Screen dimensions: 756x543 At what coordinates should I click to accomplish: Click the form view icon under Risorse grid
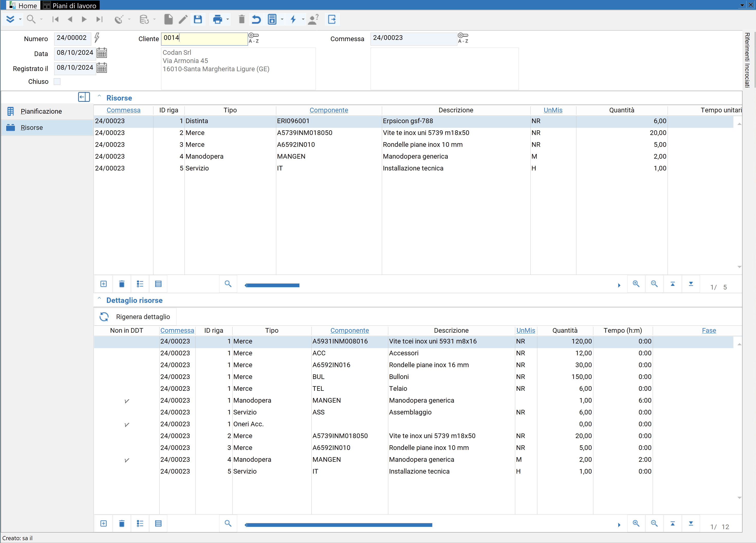pyautogui.click(x=158, y=284)
